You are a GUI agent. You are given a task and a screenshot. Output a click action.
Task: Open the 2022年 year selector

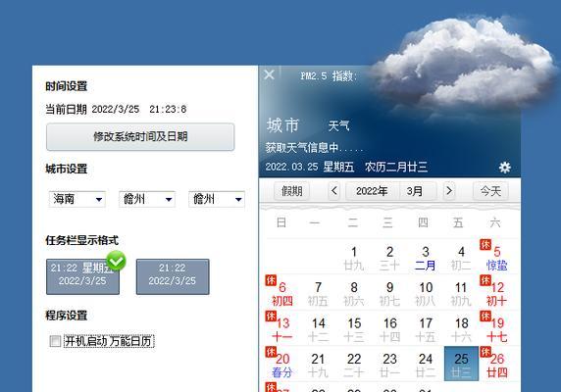[372, 191]
